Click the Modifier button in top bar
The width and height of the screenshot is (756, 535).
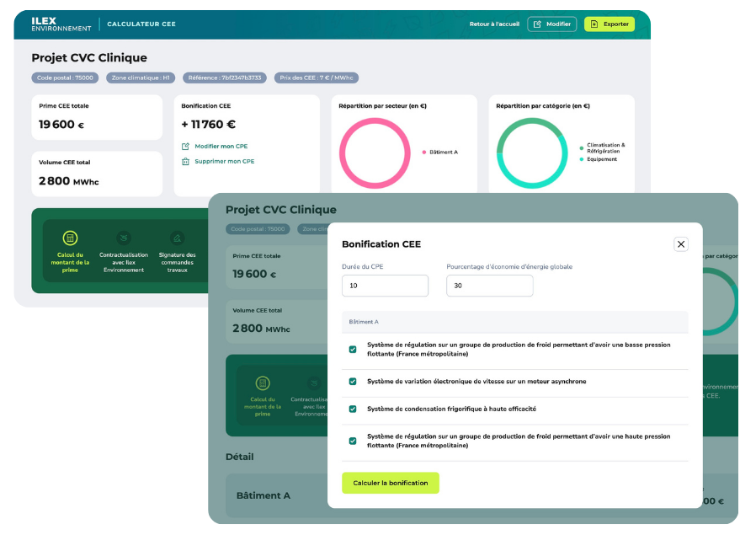click(x=551, y=24)
